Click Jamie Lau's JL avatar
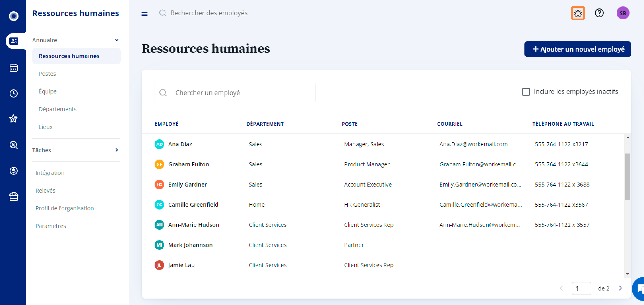 pos(159,265)
